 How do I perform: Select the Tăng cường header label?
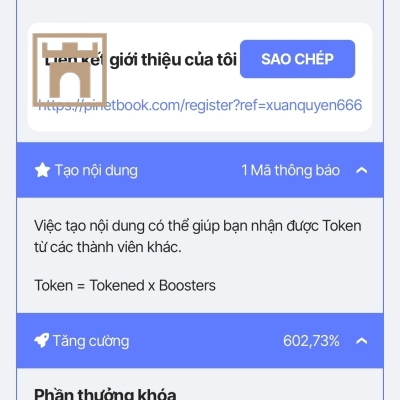point(91,341)
